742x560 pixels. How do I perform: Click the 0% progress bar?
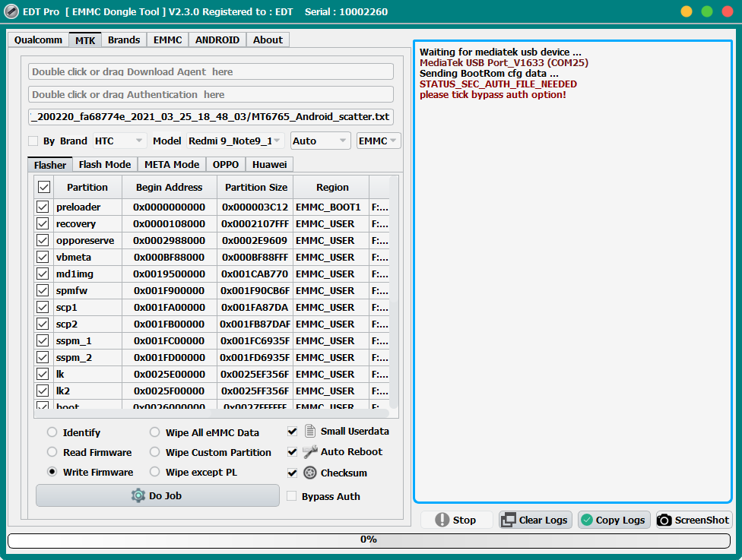click(x=369, y=539)
